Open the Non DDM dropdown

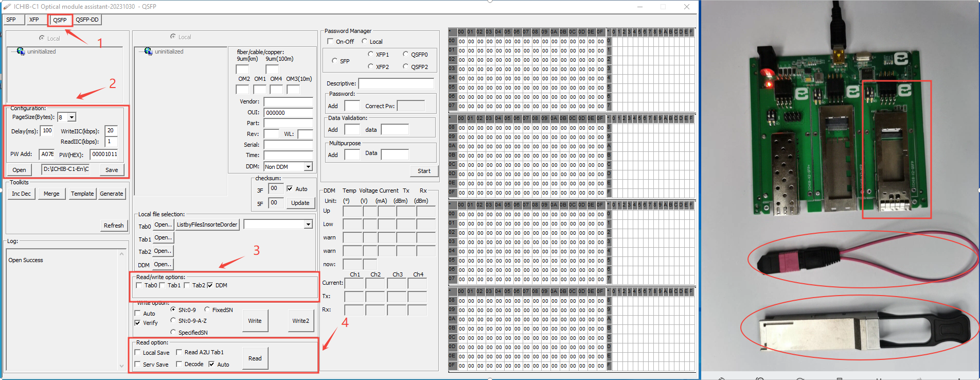pyautogui.click(x=308, y=167)
